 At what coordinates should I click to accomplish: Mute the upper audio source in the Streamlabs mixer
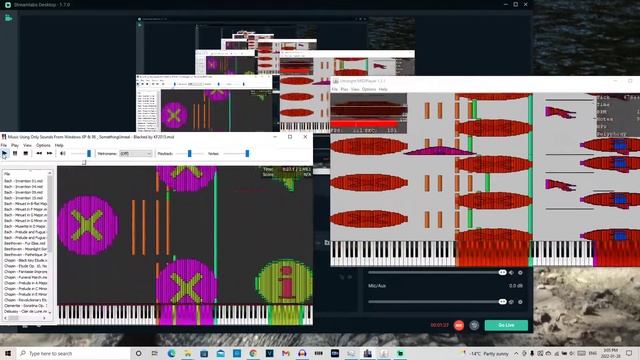pos(511,273)
